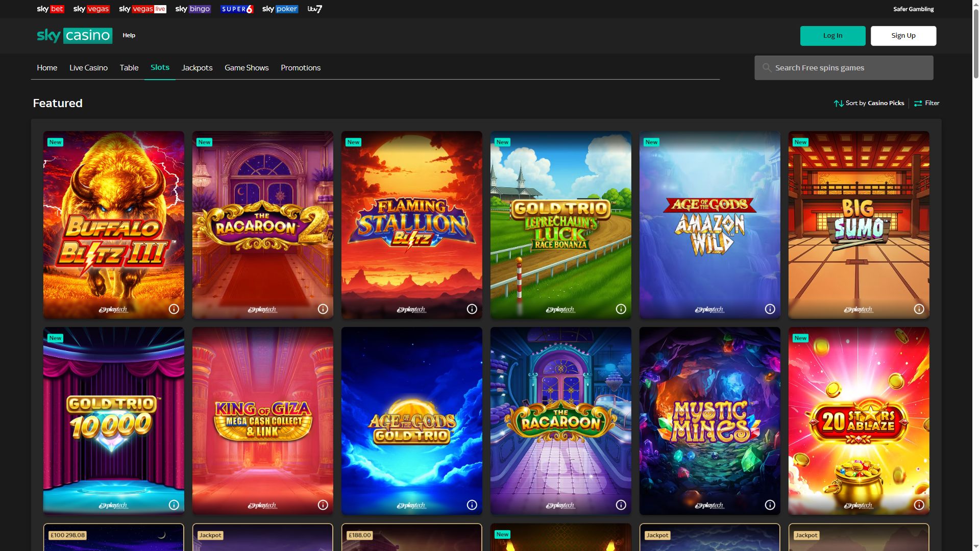The height and width of the screenshot is (551, 980).
Task: Open info icon on Gold Trio 10000
Action: (x=174, y=505)
